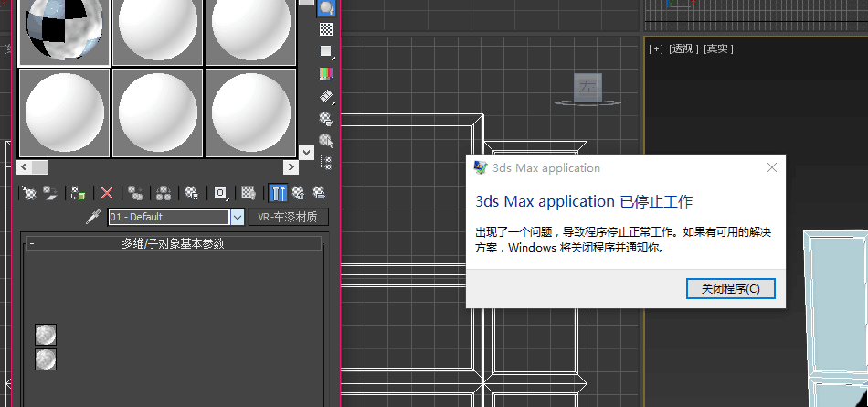Click Put Material to Scene icon

point(51,193)
